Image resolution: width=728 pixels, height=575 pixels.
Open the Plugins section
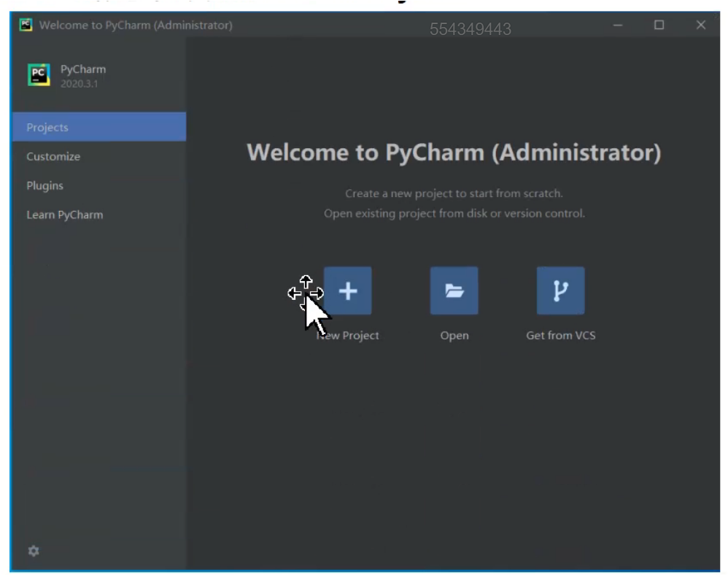point(45,185)
